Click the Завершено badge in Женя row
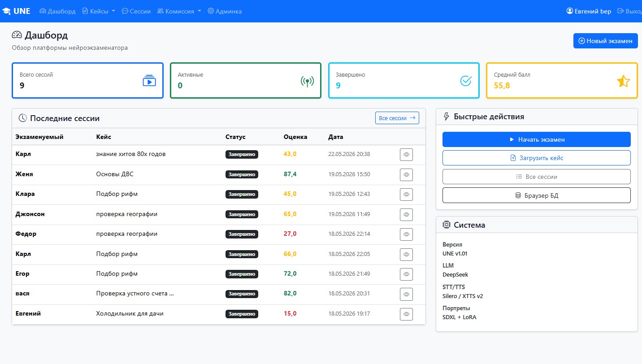642x364 pixels. coord(242,174)
